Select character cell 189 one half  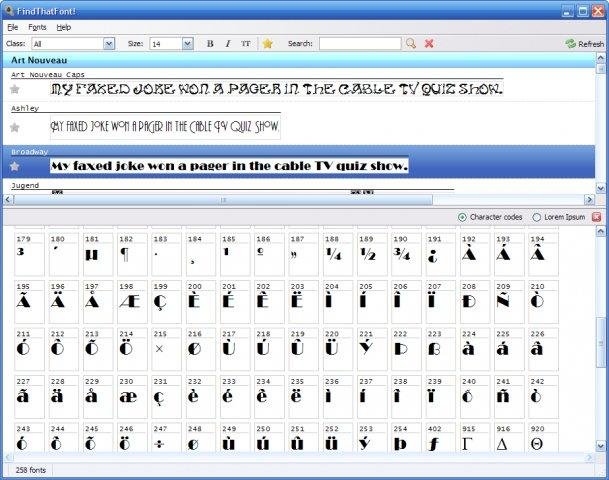[372, 254]
